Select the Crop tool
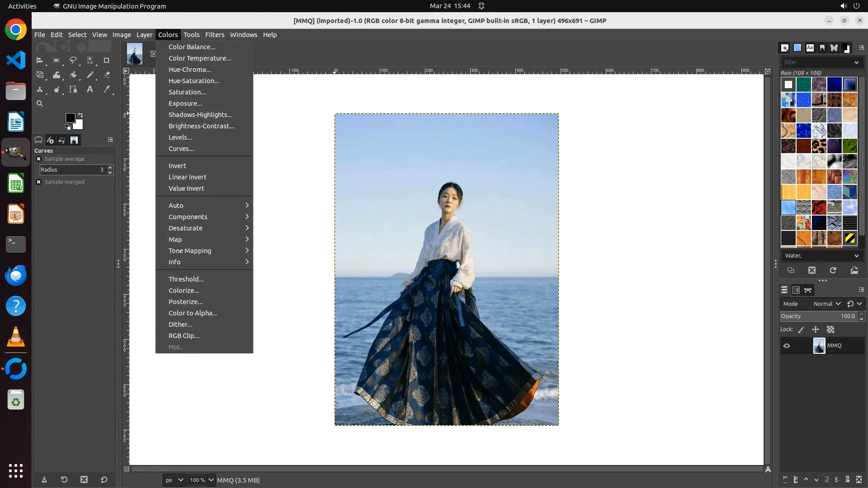The width and height of the screenshot is (868, 488). [x=107, y=60]
